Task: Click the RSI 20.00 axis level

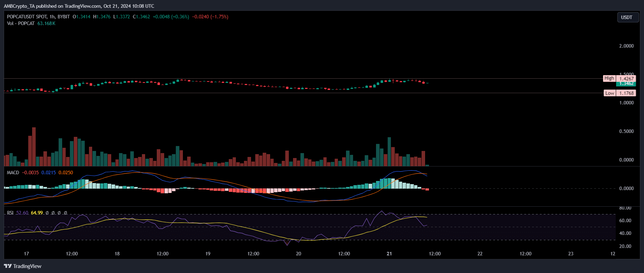Action: [x=625, y=246]
